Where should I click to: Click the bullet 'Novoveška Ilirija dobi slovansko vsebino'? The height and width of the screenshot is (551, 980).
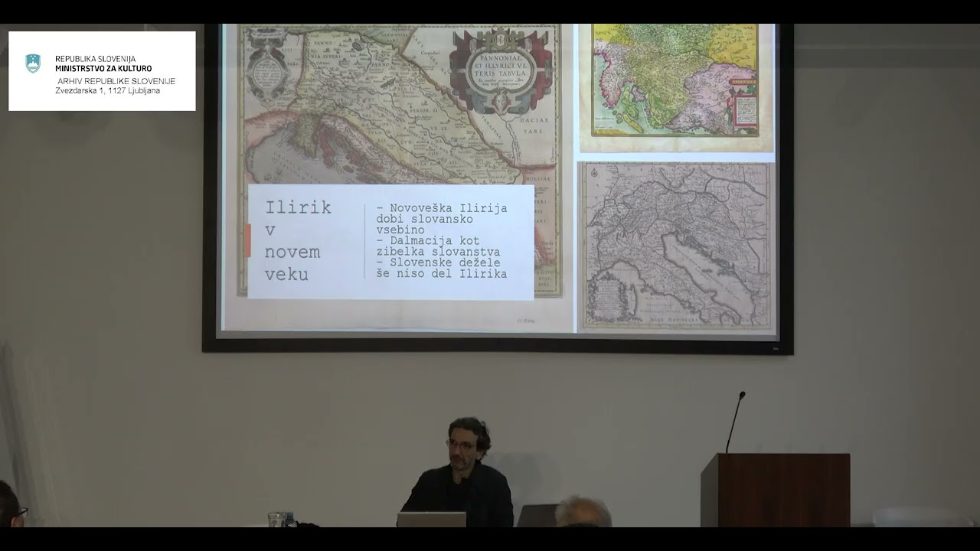point(442,218)
